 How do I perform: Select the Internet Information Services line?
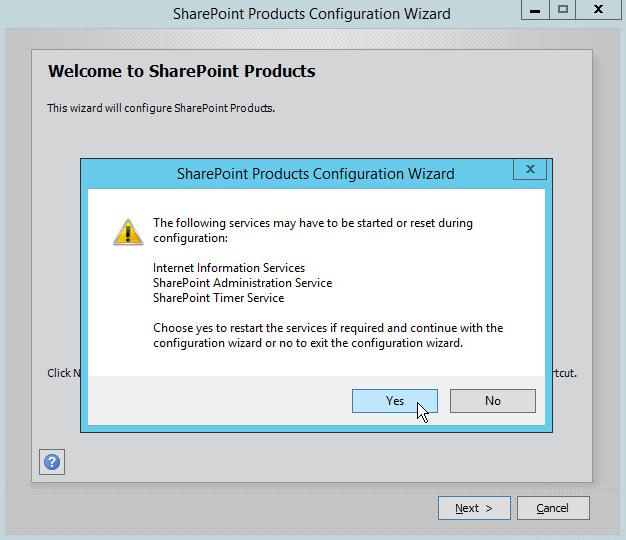[229, 268]
